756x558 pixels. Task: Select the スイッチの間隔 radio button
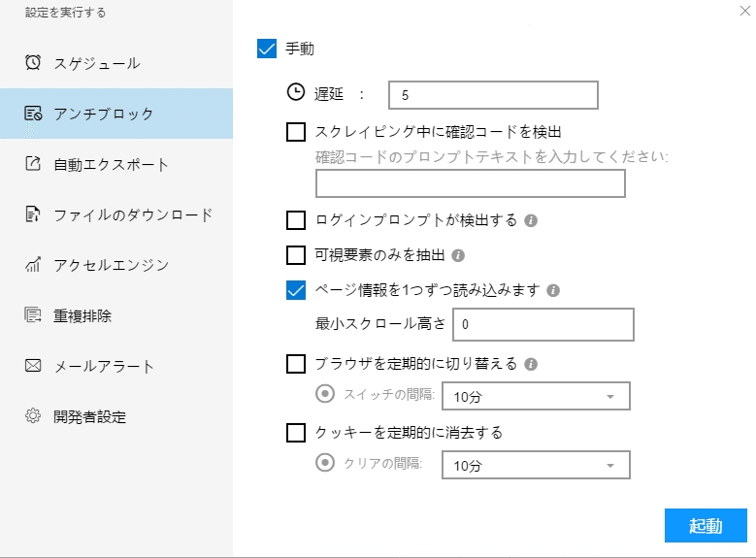pos(326,394)
